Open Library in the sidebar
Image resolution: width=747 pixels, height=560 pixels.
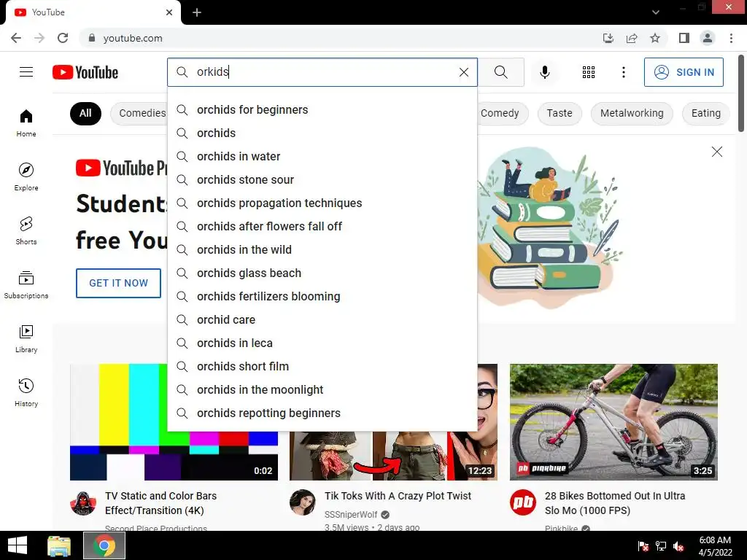[26, 338]
